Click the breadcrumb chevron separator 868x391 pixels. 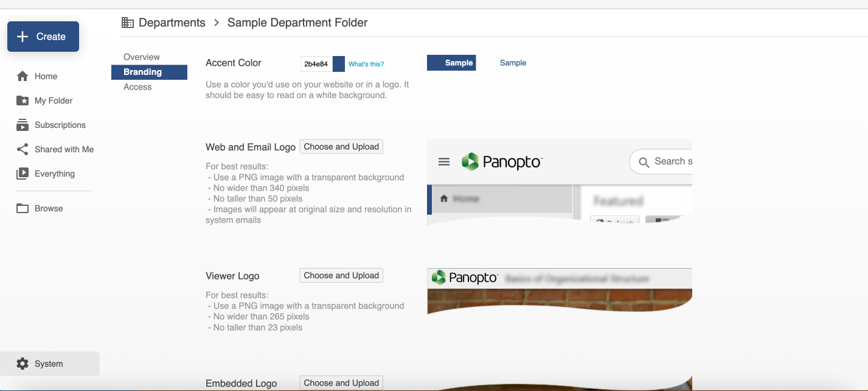click(217, 23)
